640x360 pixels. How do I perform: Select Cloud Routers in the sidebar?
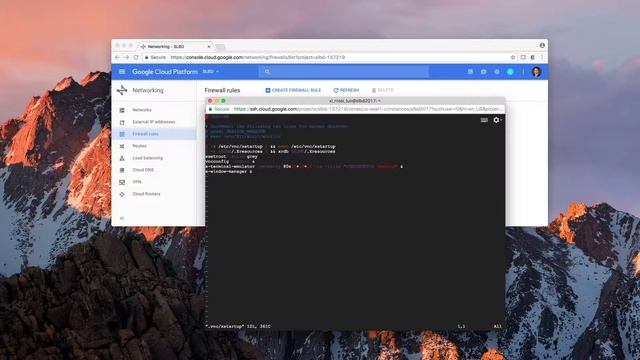(146, 194)
